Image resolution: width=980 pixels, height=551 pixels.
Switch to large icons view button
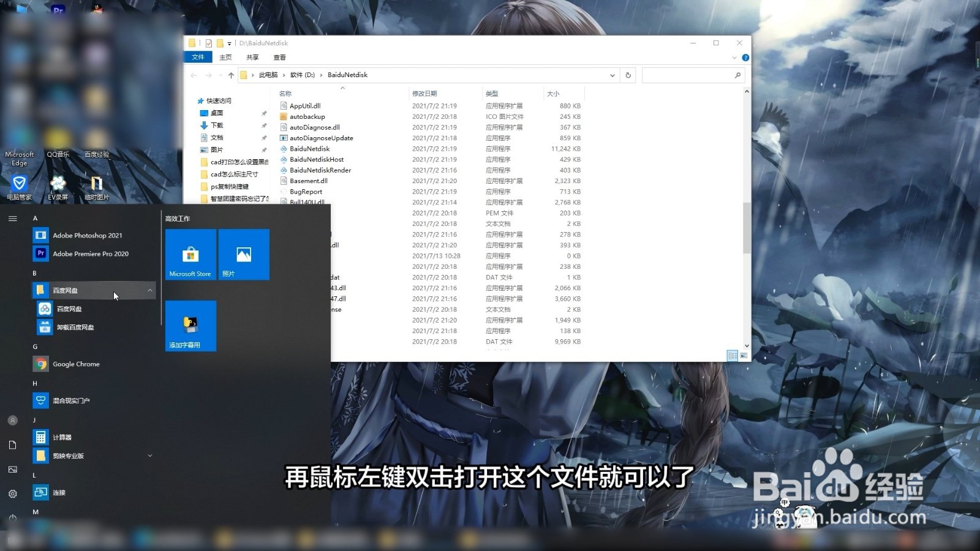744,355
